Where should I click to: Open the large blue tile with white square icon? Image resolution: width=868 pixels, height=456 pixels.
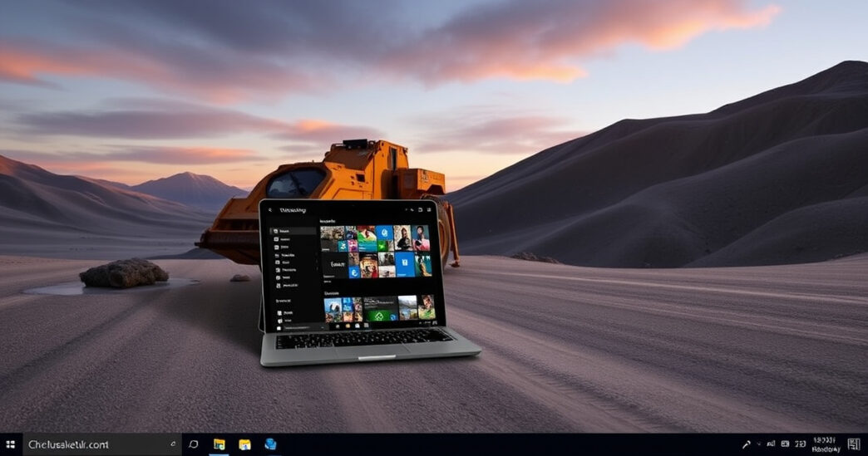click(x=405, y=264)
